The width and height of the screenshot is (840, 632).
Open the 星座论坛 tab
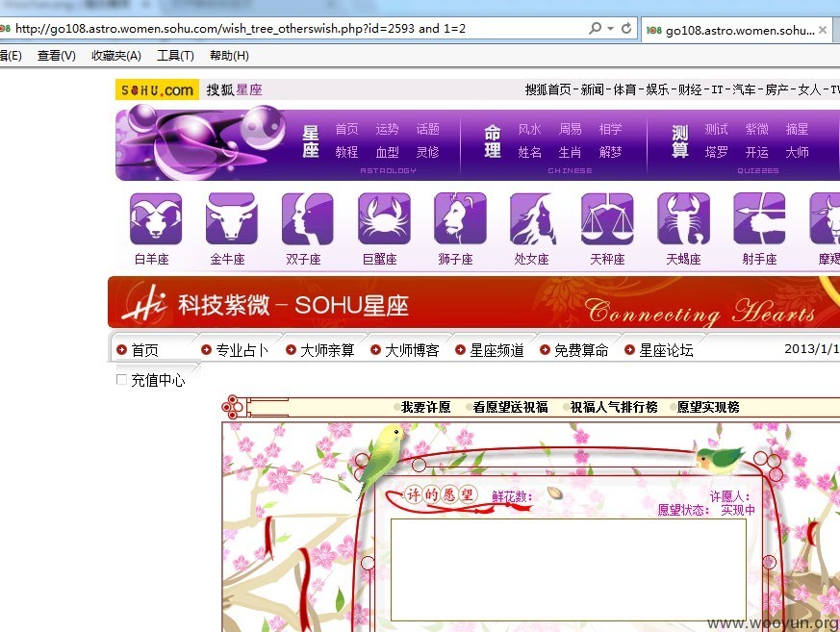pyautogui.click(x=665, y=350)
